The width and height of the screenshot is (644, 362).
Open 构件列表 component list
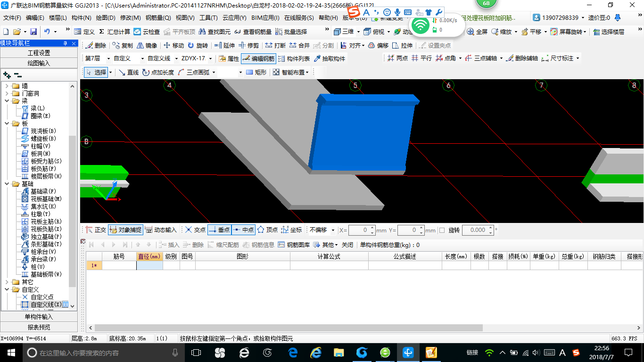point(294,58)
